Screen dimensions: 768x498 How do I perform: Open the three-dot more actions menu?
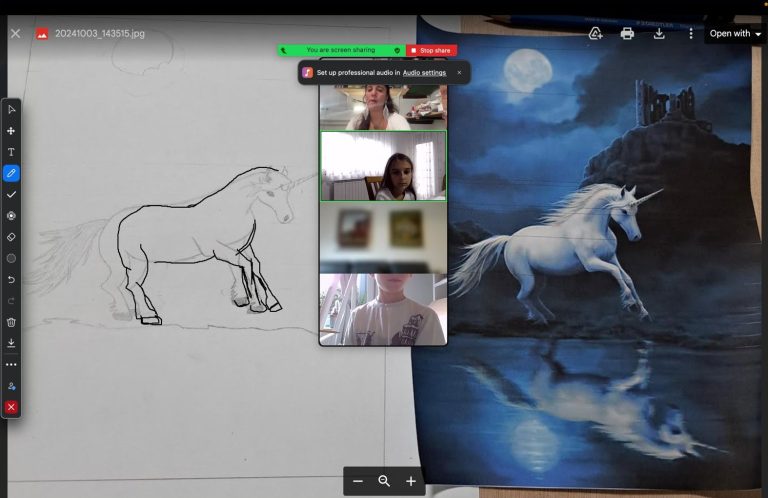690,33
